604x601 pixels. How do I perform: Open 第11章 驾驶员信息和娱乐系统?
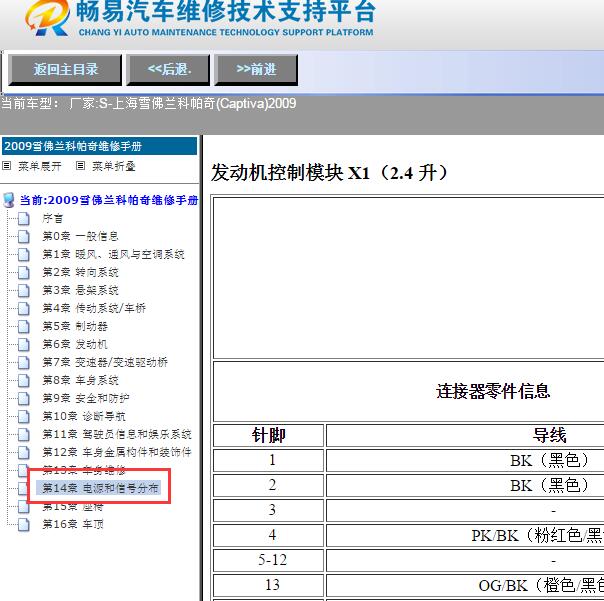click(x=117, y=434)
